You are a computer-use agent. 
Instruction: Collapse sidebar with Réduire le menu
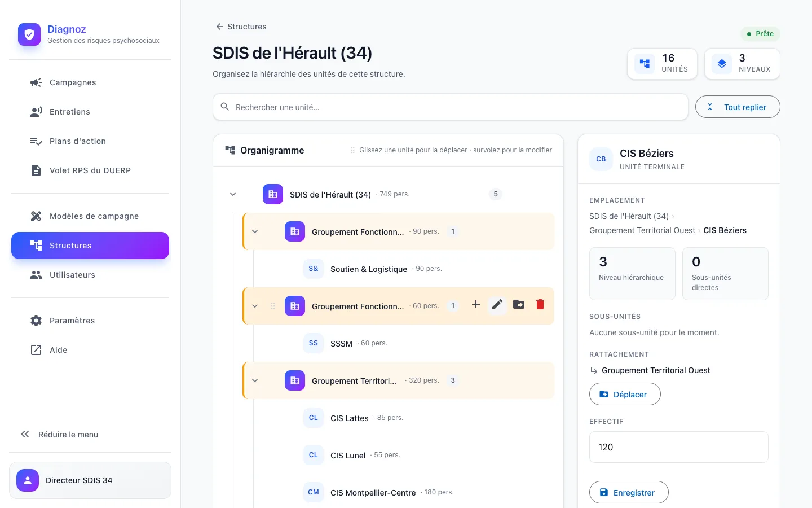[90, 435]
